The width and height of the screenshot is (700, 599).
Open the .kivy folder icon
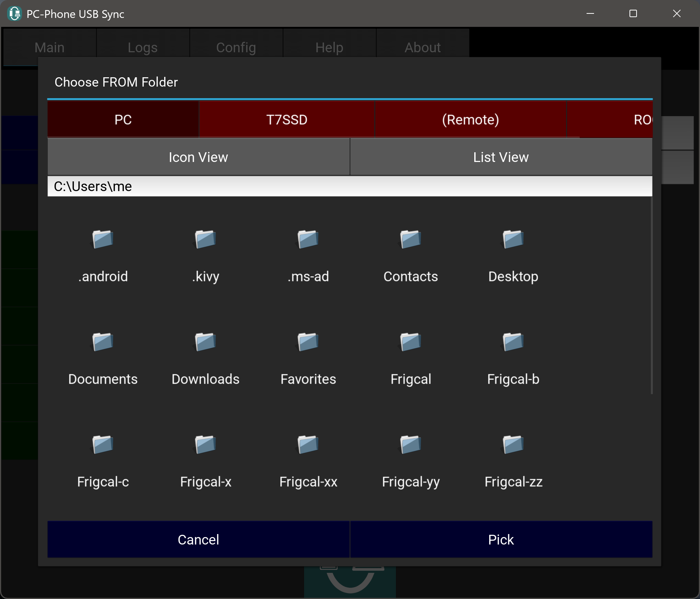205,239
